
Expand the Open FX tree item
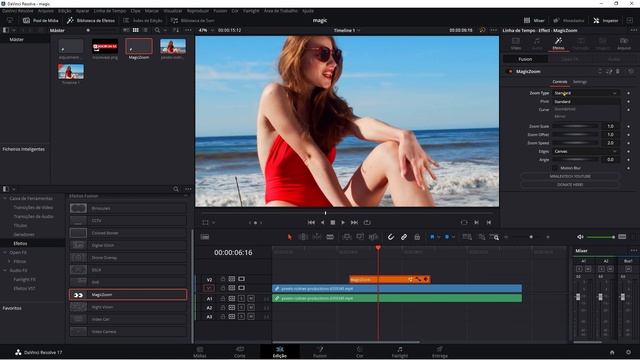click(5, 253)
